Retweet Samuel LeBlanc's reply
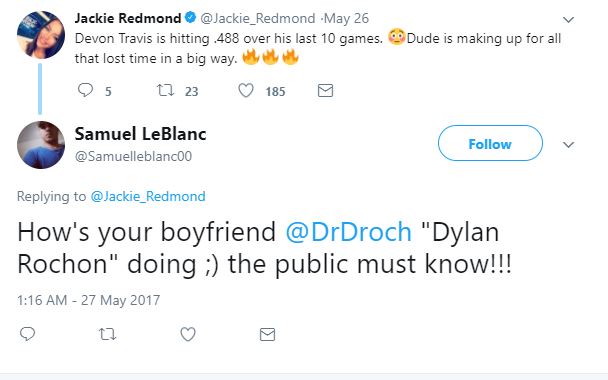 tap(107, 334)
